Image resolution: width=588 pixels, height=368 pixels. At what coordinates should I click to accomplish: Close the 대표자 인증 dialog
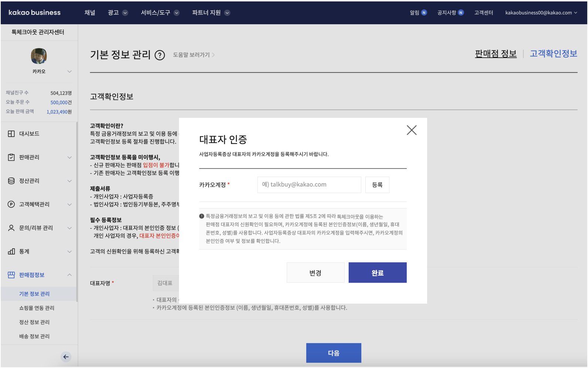click(x=411, y=130)
